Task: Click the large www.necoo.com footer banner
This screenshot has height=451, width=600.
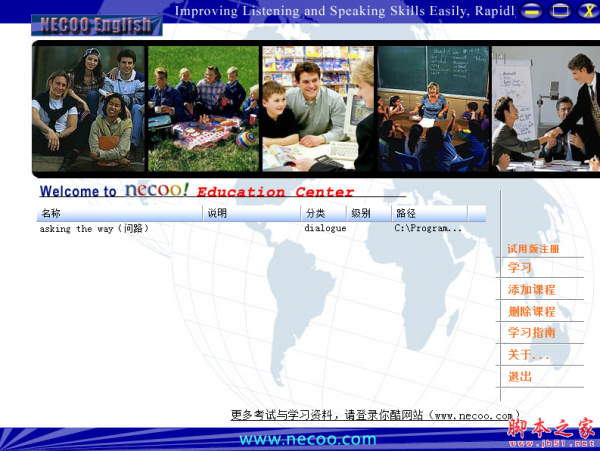Action: [308, 440]
